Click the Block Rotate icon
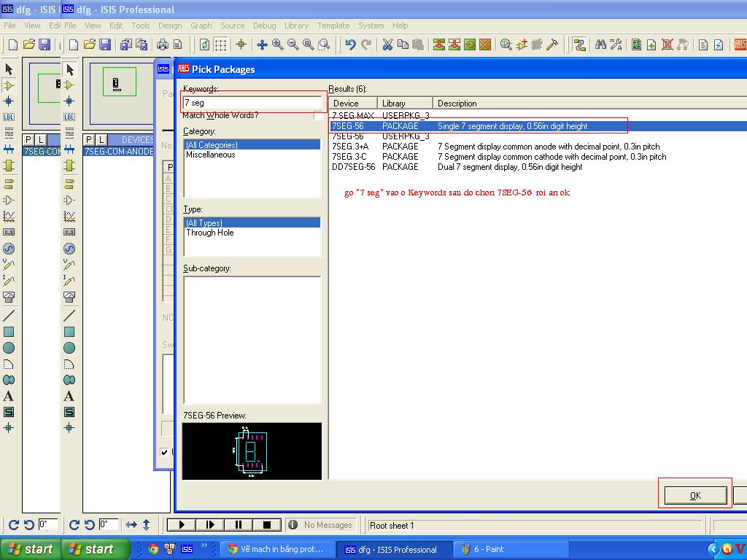 click(470, 44)
